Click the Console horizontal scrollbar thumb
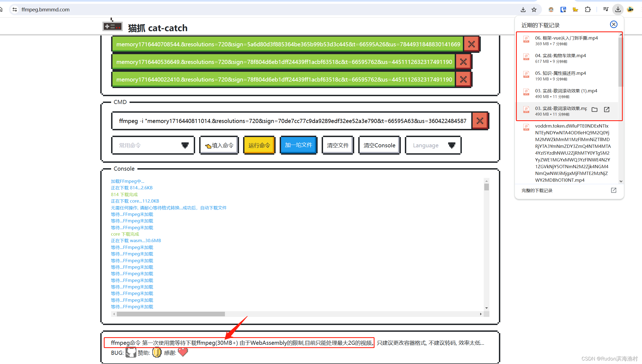 [171, 314]
